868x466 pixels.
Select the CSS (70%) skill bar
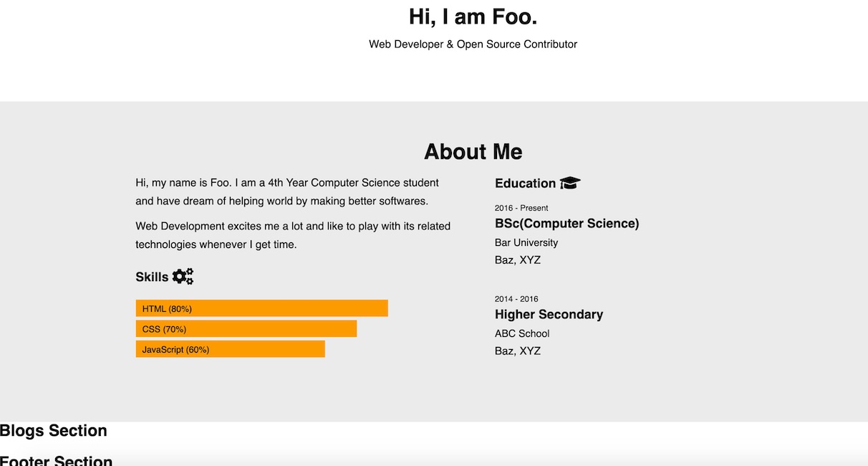tap(246, 329)
